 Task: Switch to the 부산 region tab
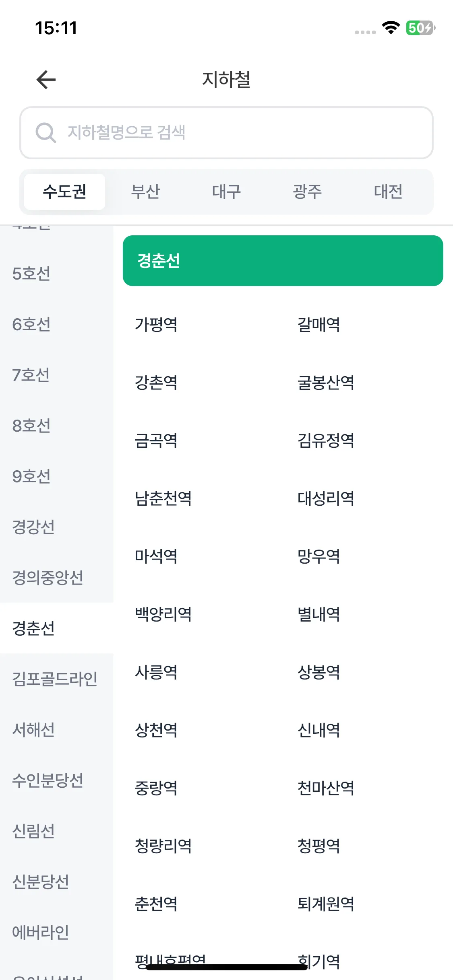[145, 191]
